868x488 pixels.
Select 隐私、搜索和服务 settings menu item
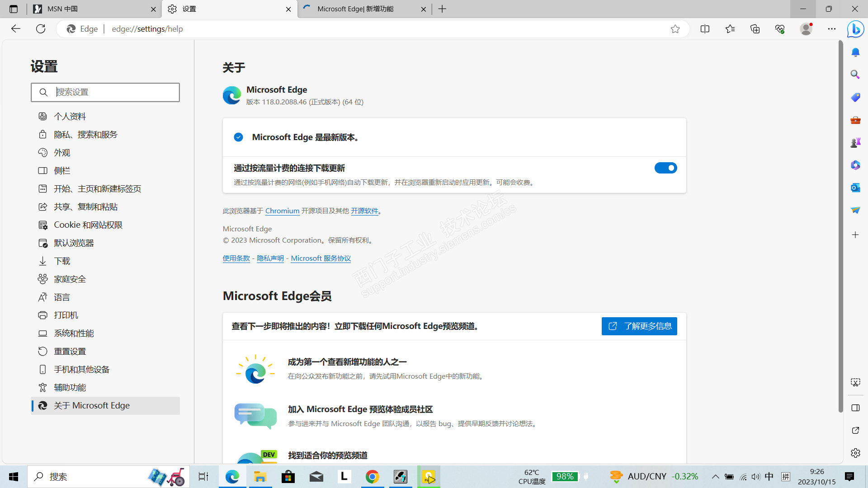(85, 135)
